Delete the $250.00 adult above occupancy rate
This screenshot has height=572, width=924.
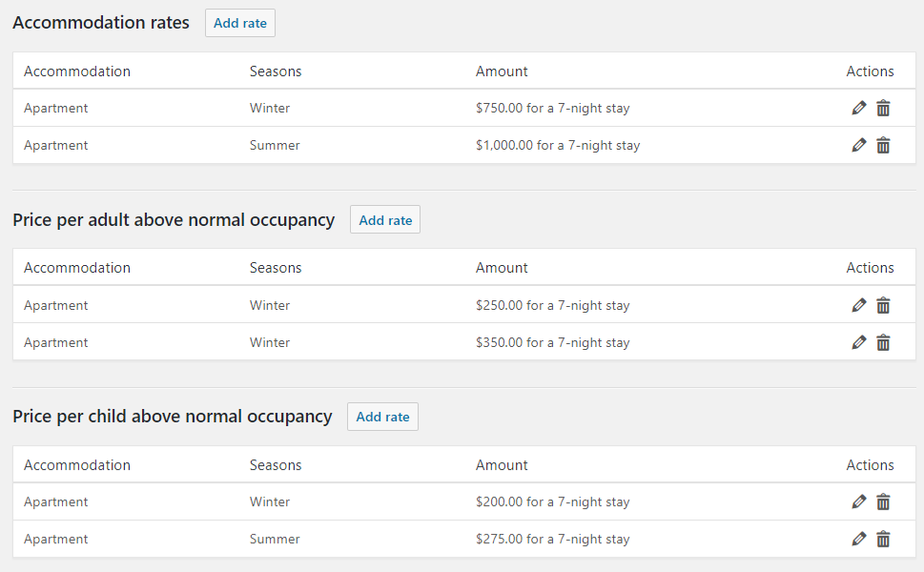coord(883,305)
